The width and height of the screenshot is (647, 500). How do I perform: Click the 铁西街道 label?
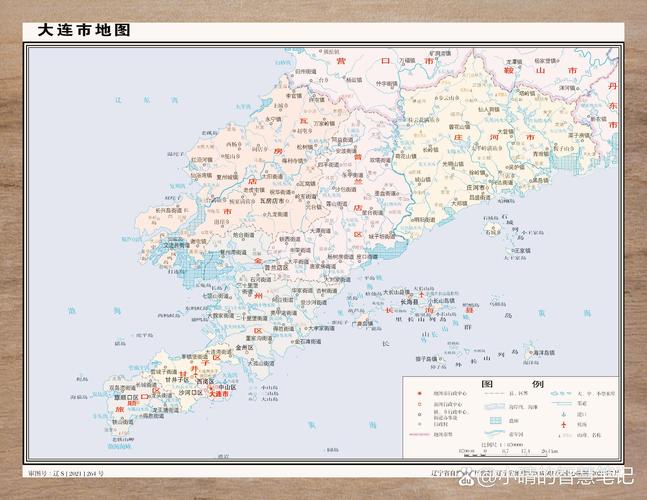coord(290,239)
